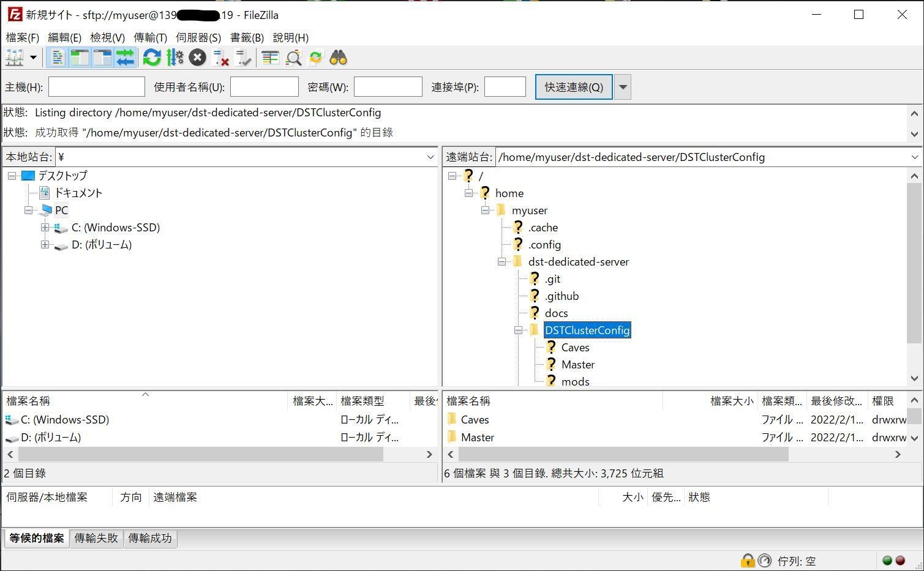The image size is (924, 571).
Task: Focus the 連接埠(P) port field
Action: click(x=505, y=87)
